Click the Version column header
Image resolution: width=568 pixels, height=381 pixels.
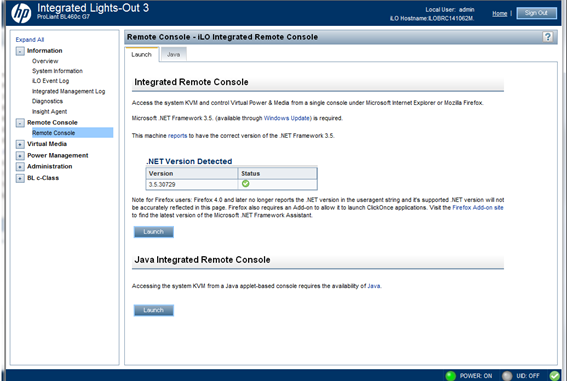click(192, 173)
